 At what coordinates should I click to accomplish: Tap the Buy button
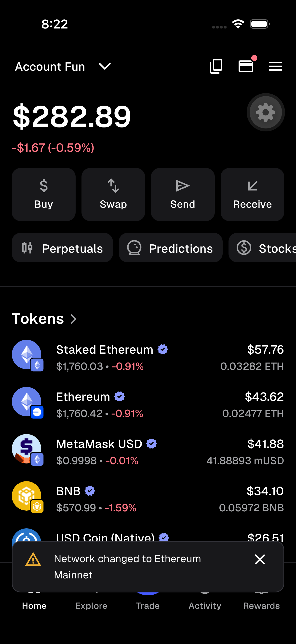(44, 194)
